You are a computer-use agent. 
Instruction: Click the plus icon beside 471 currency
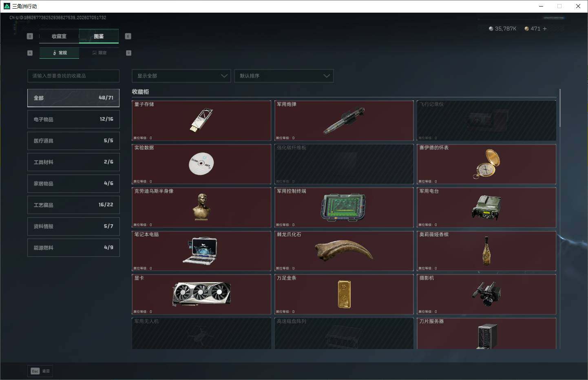click(x=545, y=29)
